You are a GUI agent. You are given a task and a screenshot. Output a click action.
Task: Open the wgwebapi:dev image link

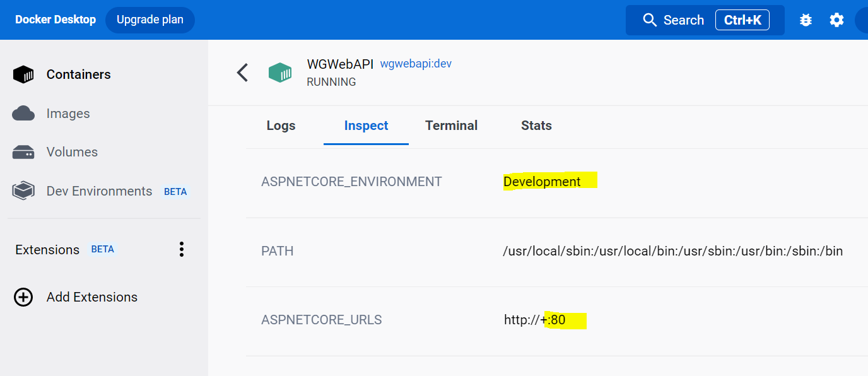[416, 64]
